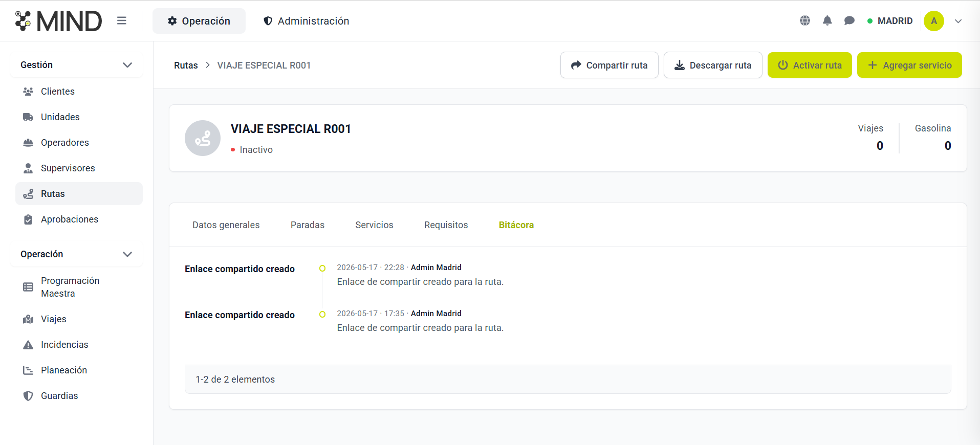The height and width of the screenshot is (445, 980).
Task: Open the chat messages icon
Action: coord(850,20)
